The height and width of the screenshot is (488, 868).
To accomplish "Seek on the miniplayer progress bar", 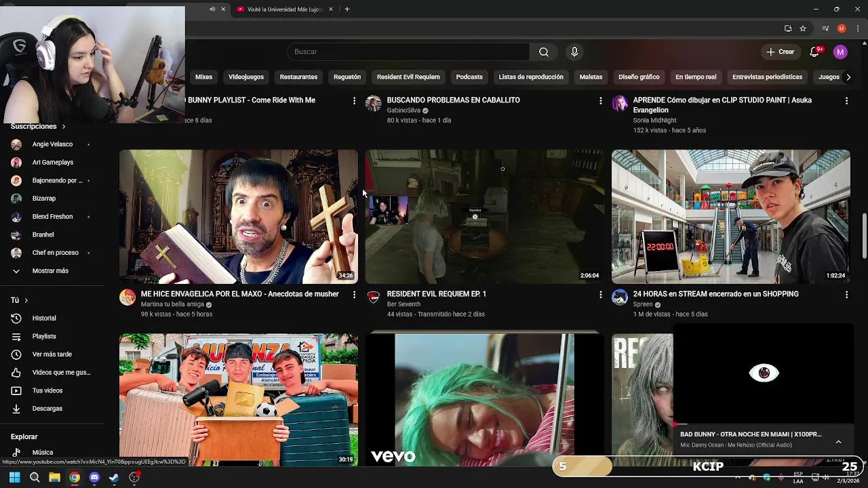I will coord(764,424).
